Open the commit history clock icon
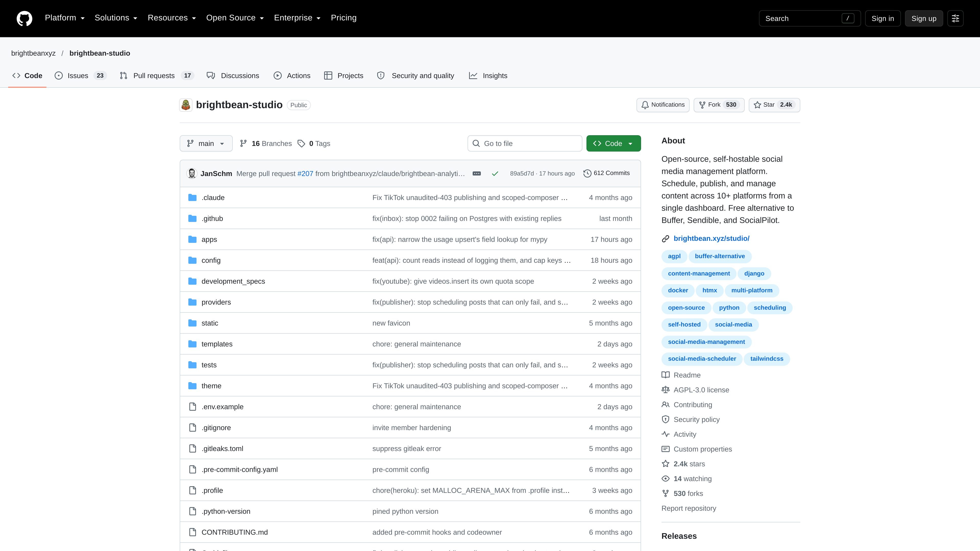 click(587, 173)
